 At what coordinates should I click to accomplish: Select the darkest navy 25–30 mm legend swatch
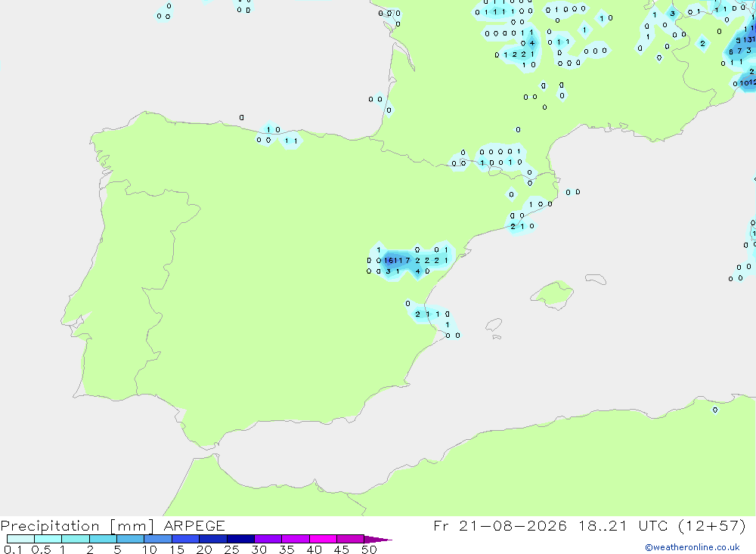240,539
